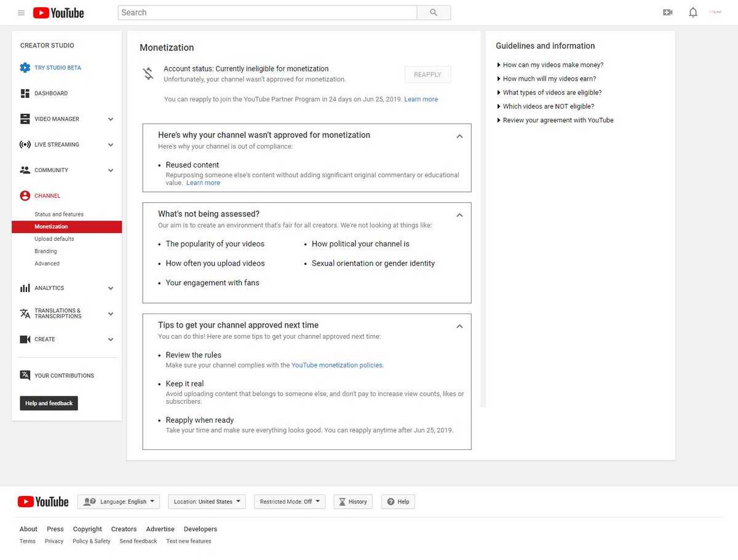
Task: Select Status and features in sidebar
Action: tap(59, 215)
